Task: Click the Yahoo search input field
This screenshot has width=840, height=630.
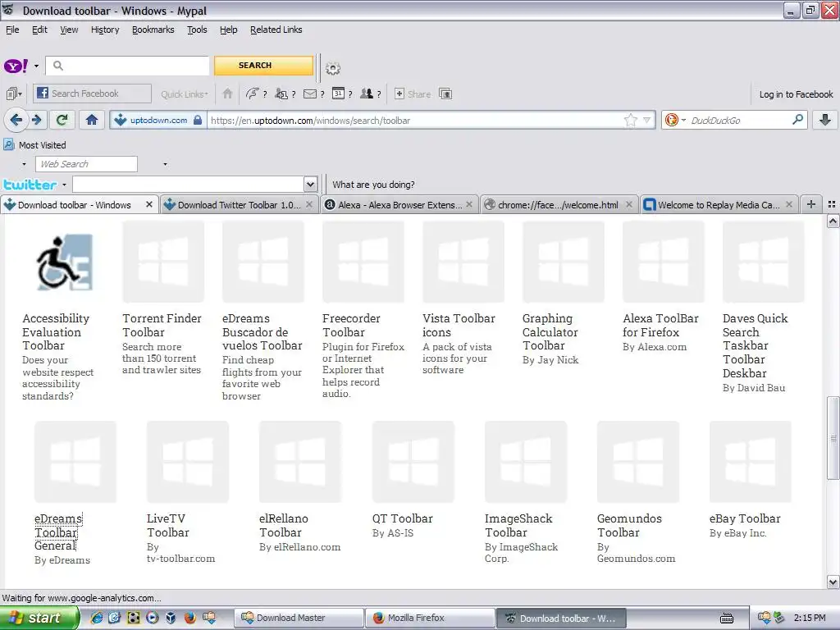Action: pyautogui.click(x=127, y=66)
